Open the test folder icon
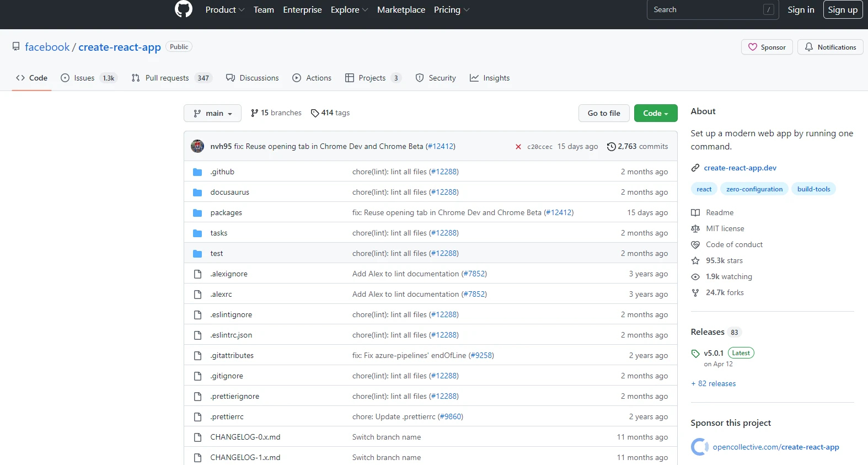Image resolution: width=868 pixels, height=465 pixels. point(197,254)
